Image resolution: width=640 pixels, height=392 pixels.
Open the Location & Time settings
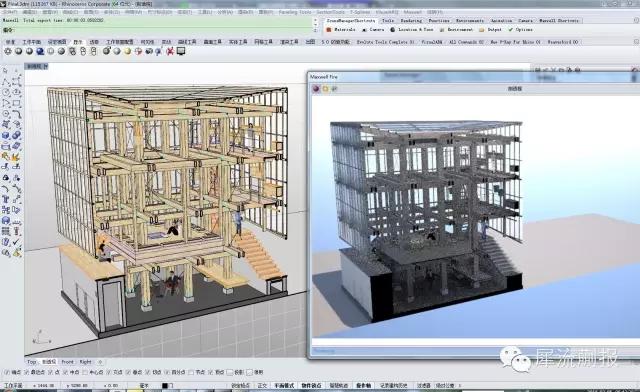pos(411,30)
